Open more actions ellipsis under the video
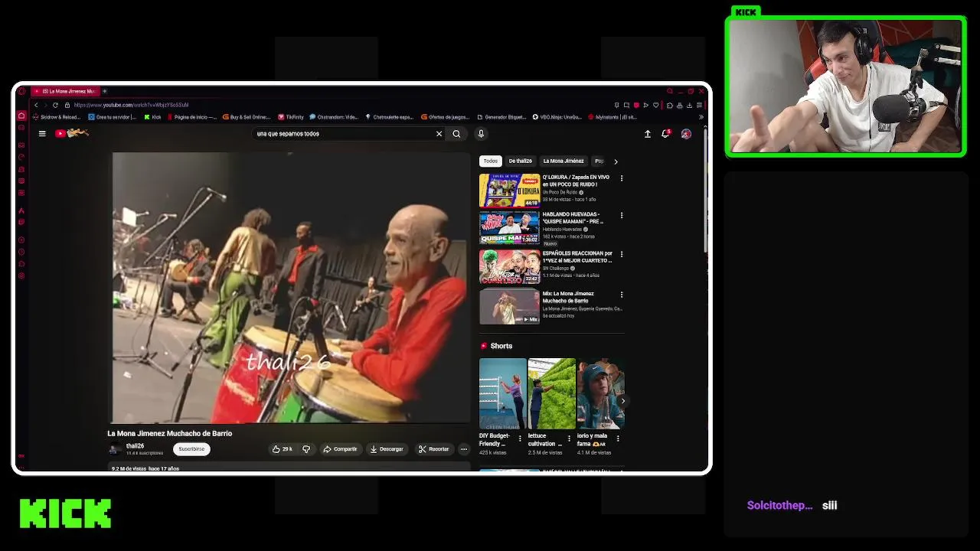This screenshot has width=980, height=551. point(464,449)
